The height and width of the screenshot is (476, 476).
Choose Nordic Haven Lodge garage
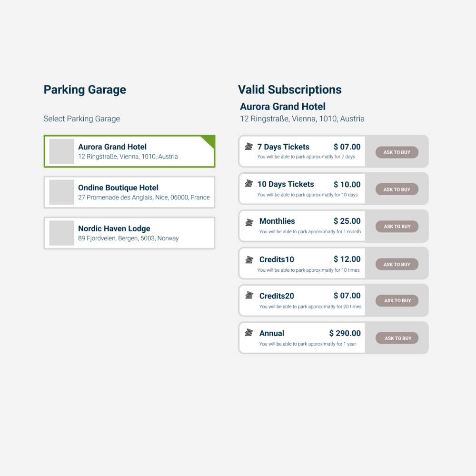pos(143,233)
